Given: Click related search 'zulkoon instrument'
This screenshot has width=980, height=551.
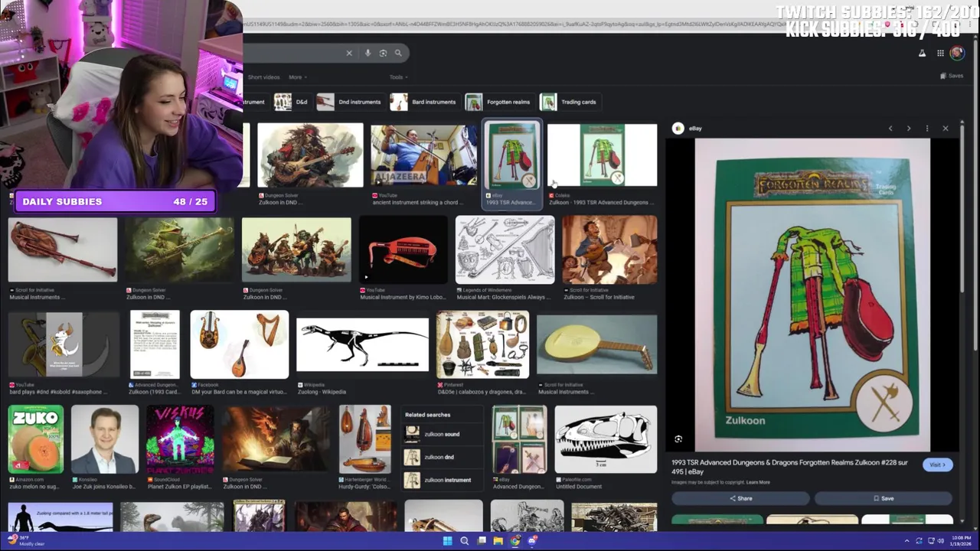Looking at the screenshot, I should pyautogui.click(x=441, y=480).
